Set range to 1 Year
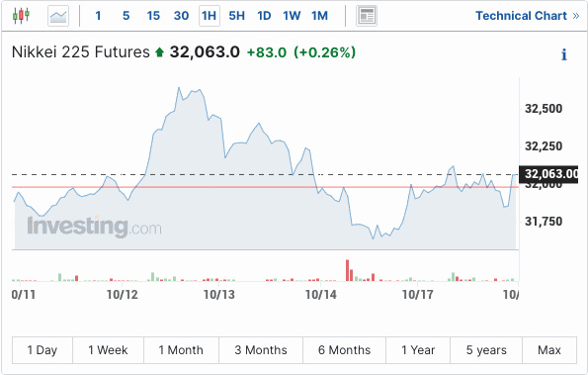This screenshot has width=588, height=375. coord(418,350)
